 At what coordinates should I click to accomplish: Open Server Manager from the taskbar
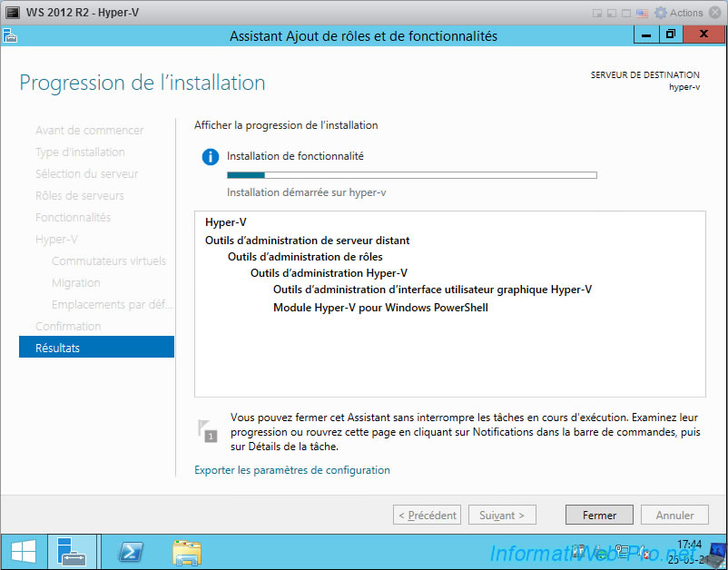(x=72, y=552)
